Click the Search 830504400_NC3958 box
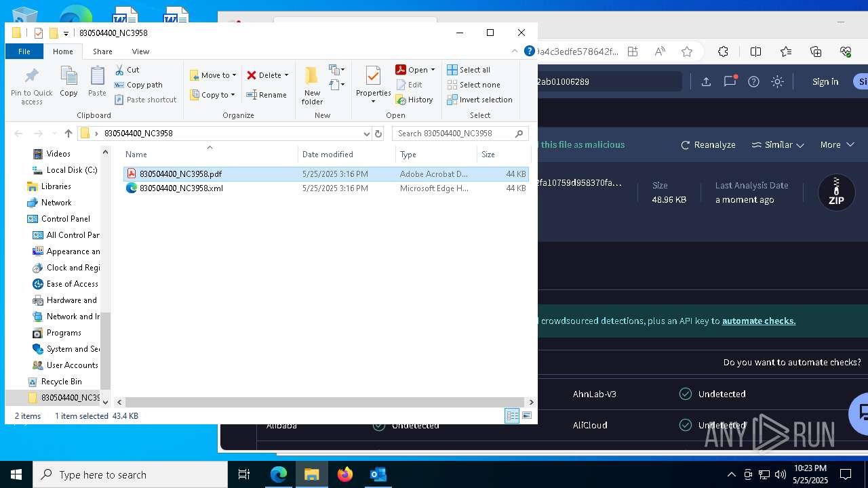Viewport: 868px width, 488px height. point(460,134)
